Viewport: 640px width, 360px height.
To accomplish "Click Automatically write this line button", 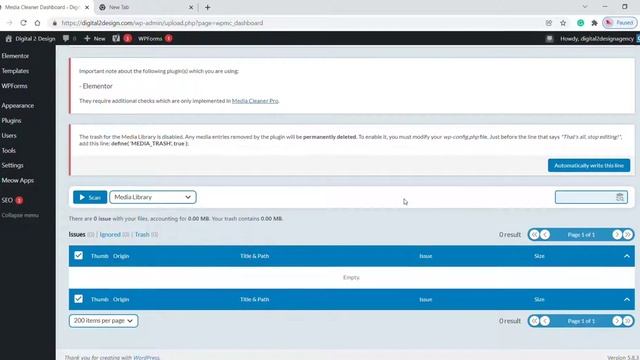I will point(589,165).
